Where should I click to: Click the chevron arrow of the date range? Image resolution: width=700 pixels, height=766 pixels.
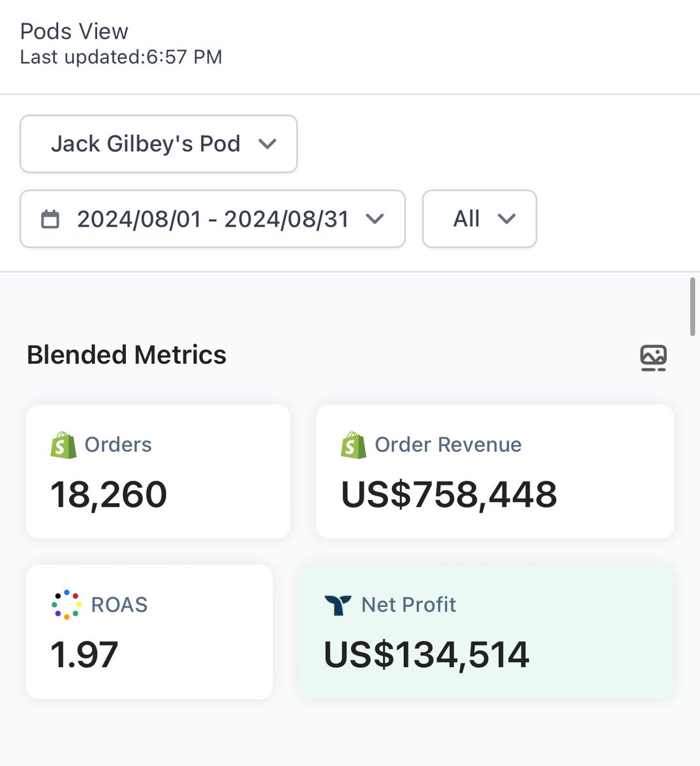pos(375,219)
